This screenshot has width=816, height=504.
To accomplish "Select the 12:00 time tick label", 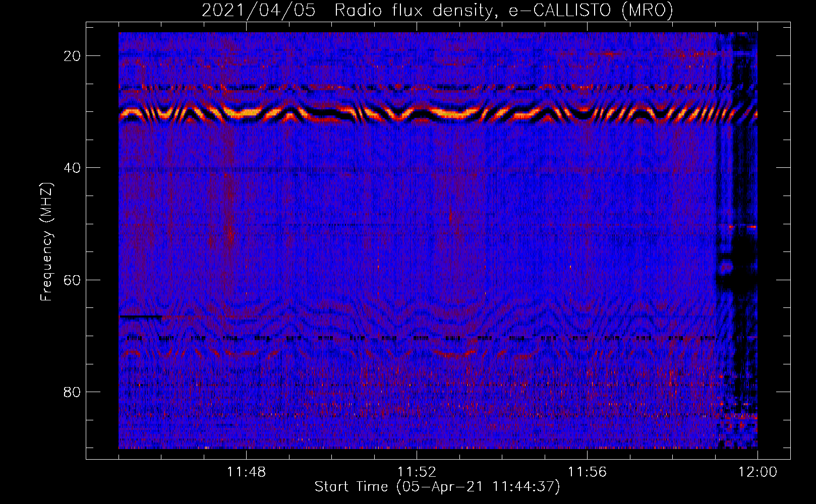I will (x=757, y=472).
